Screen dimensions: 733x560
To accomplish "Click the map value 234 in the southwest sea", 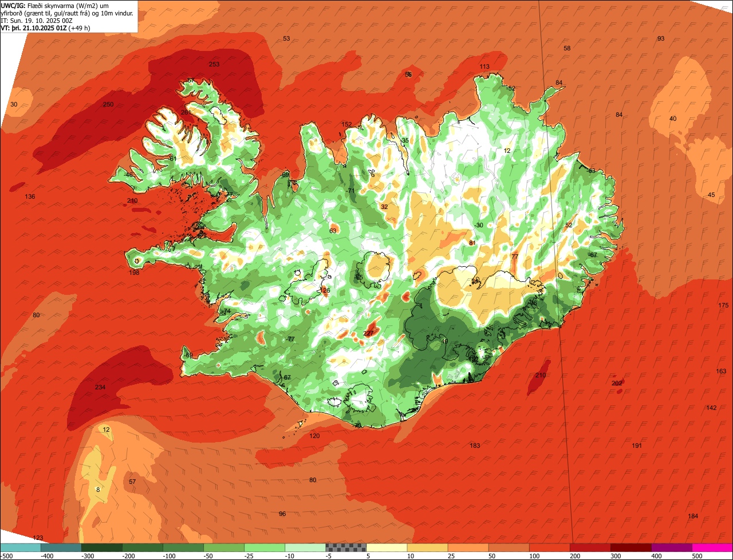I will pos(100,387).
